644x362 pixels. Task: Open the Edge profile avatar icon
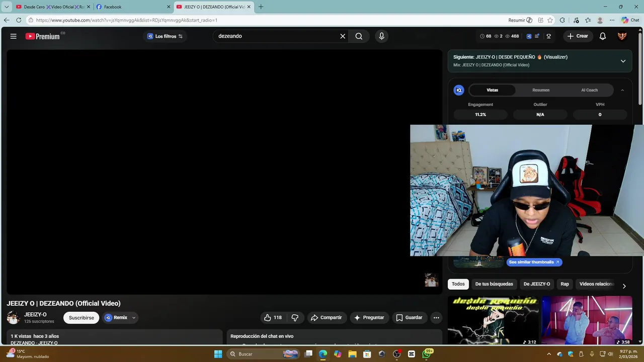pos(600,20)
